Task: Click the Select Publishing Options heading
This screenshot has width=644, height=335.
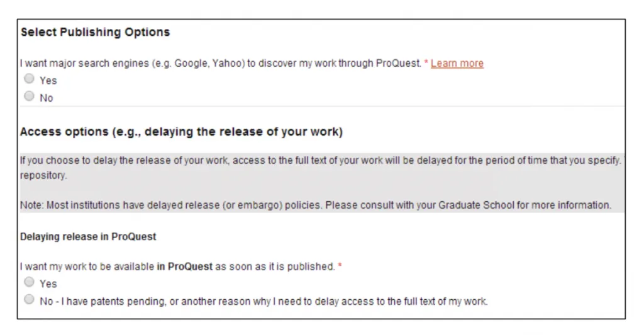Action: click(x=95, y=32)
